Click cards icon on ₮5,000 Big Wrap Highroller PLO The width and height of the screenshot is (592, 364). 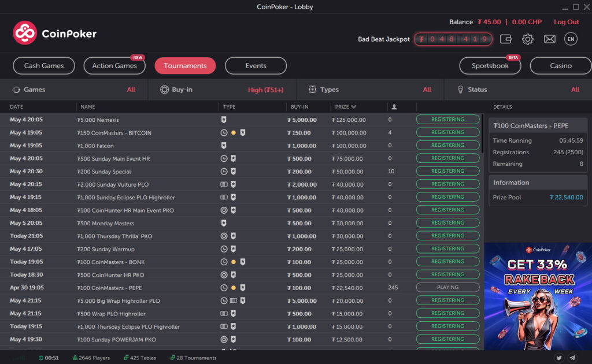coord(234,300)
